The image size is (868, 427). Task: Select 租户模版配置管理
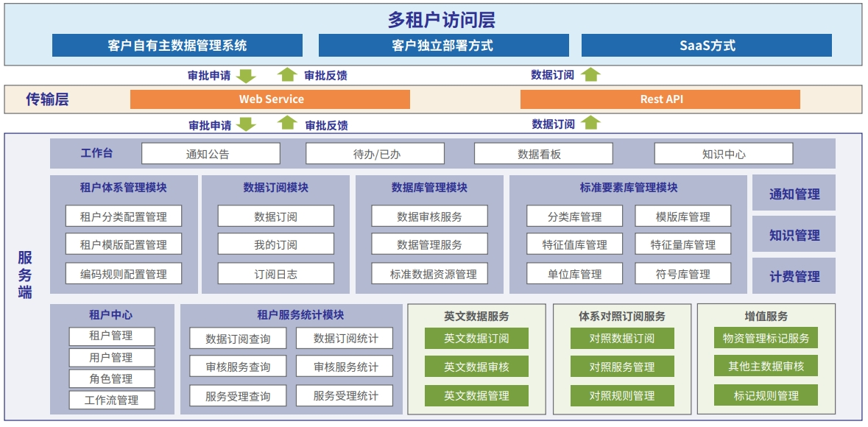coord(124,244)
